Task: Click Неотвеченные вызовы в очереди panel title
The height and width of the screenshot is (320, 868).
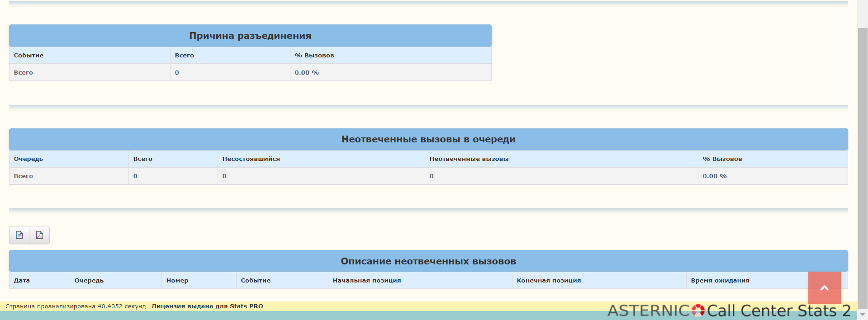Action: pyautogui.click(x=428, y=139)
